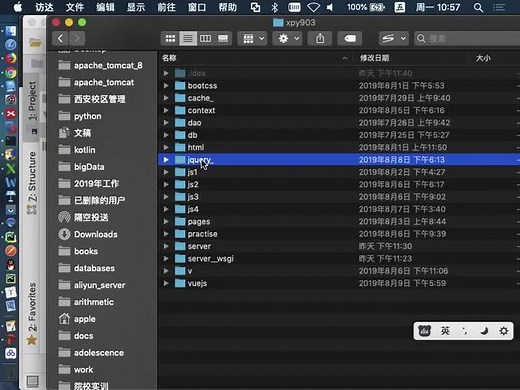The image size is (520, 390).
Task: Open the Apple menu
Action: tap(18, 7)
